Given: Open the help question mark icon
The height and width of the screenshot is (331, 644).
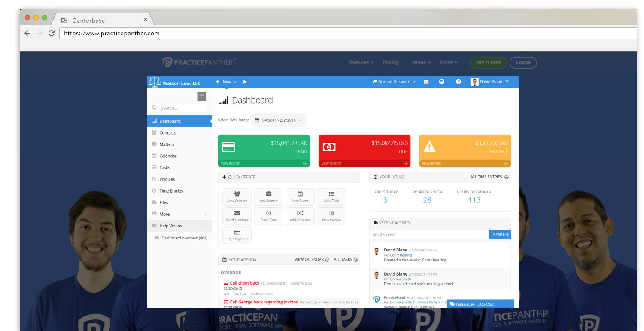Looking at the screenshot, I should coord(458,82).
